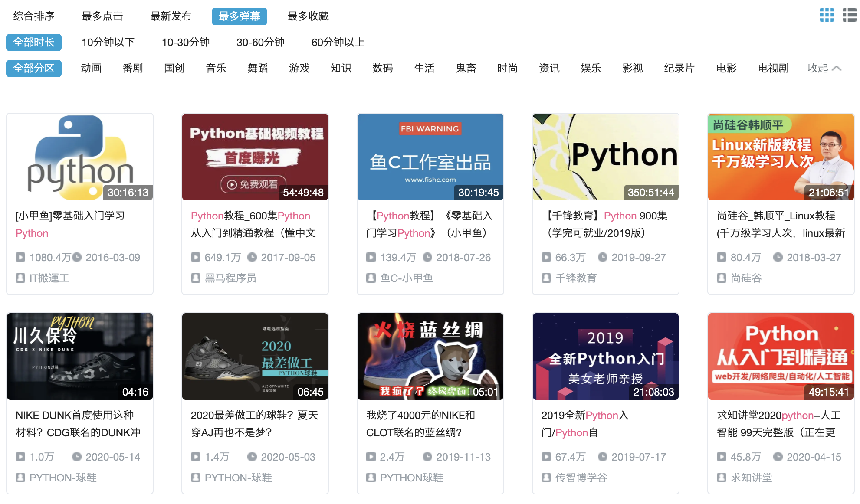Filter duration to 60分钟以上

coord(338,42)
